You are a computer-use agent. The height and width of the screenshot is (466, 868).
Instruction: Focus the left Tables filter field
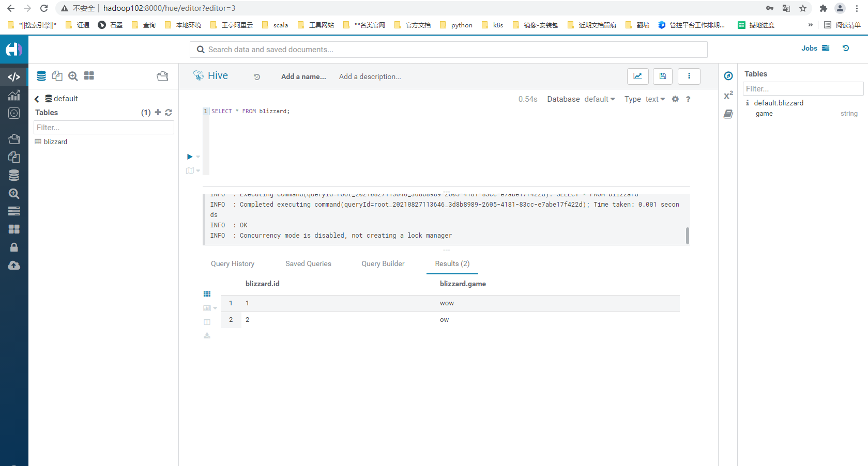tap(104, 128)
